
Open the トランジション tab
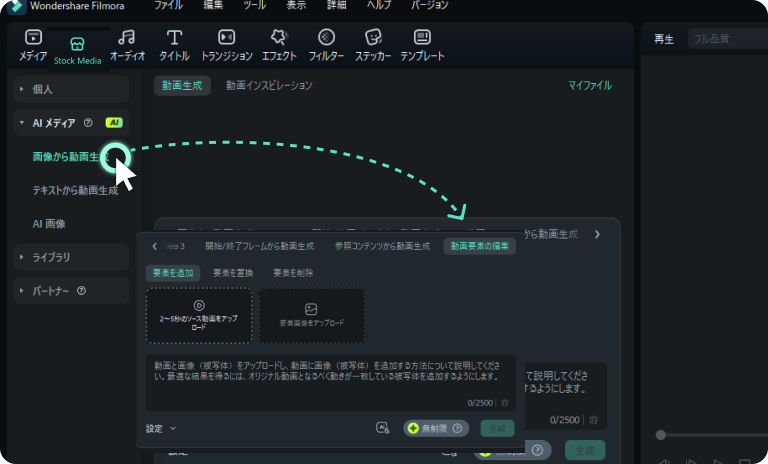227,46
